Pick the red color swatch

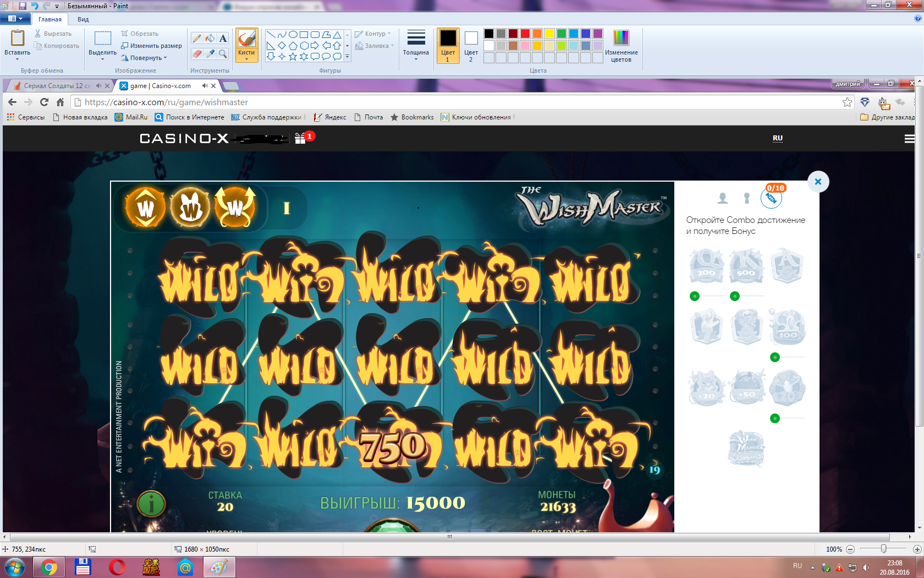pyautogui.click(x=525, y=34)
